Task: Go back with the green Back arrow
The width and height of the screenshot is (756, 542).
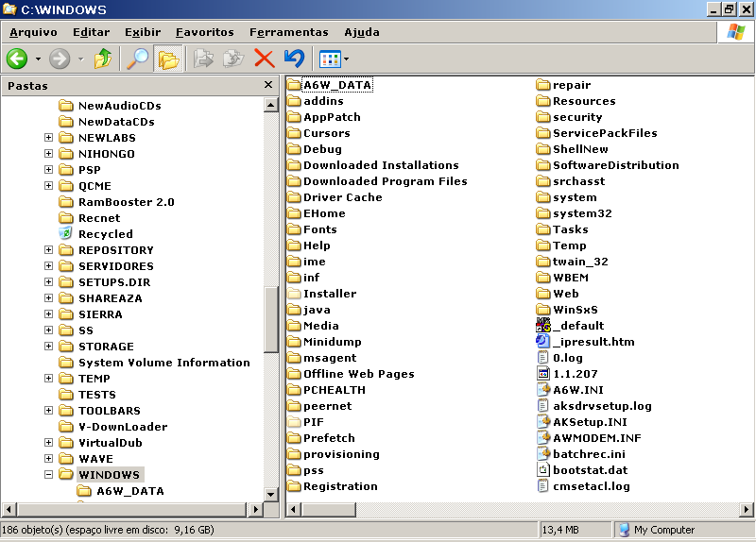Action: tap(17, 59)
